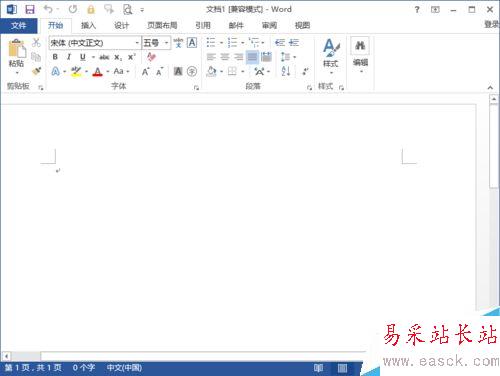This screenshot has height=376, width=500.
Task: Grow font size with larger A
Action: pos(145,71)
